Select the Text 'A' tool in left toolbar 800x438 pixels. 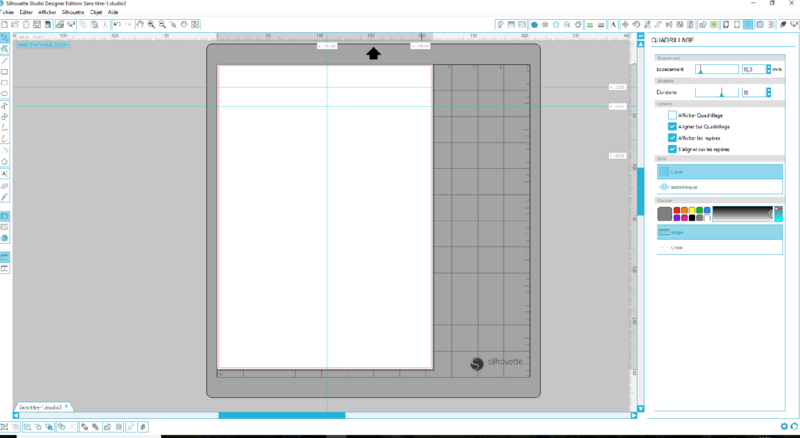[x=5, y=174]
